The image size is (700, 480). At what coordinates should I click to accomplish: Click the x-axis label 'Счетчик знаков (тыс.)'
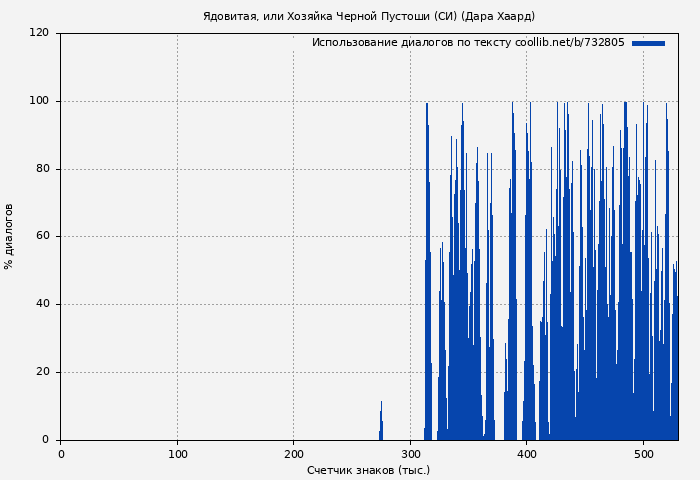(368, 470)
